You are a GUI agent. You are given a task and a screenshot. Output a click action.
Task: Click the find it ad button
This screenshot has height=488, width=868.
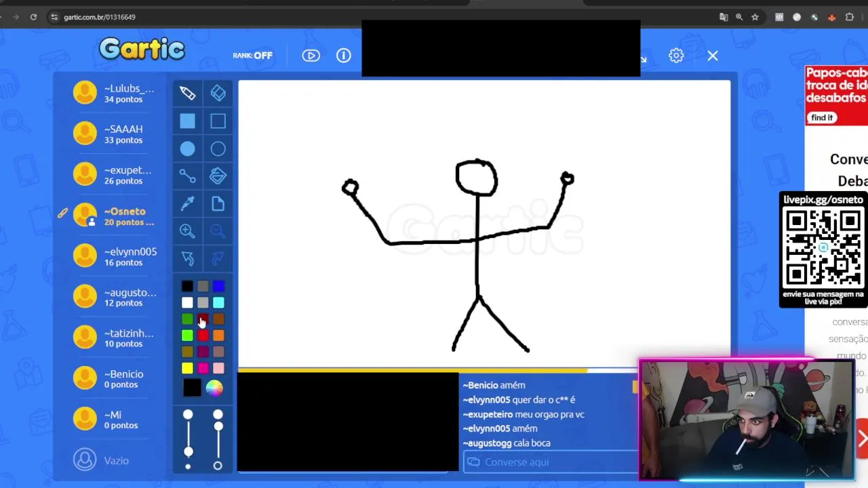click(822, 118)
